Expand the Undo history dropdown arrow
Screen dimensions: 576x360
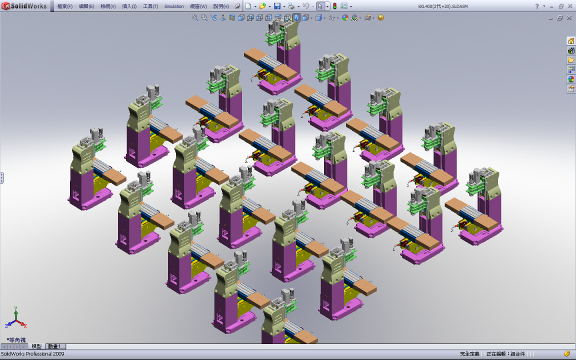(x=313, y=6)
